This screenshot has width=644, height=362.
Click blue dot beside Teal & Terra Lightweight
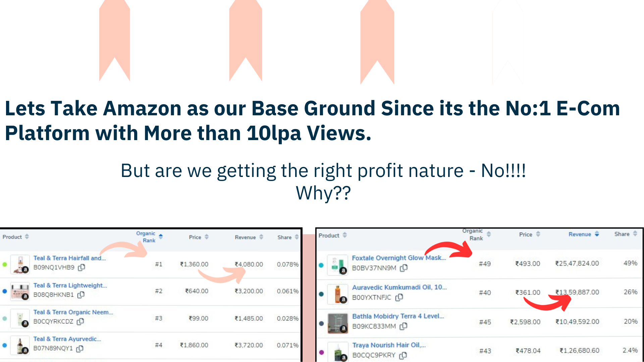pyautogui.click(x=5, y=291)
